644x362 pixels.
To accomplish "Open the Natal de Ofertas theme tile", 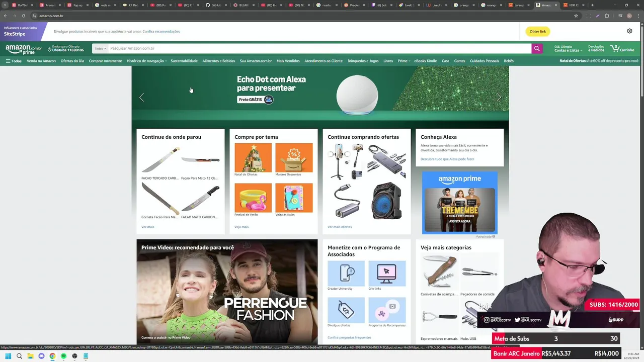I will click(x=253, y=158).
